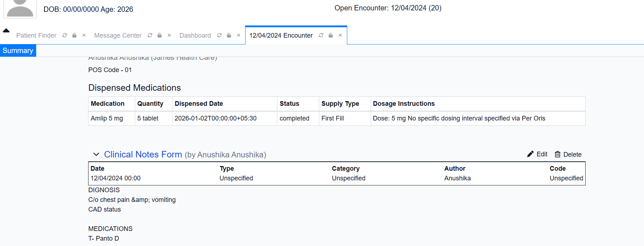Reload the 12/04/2024 Encounter tab

[321, 36]
